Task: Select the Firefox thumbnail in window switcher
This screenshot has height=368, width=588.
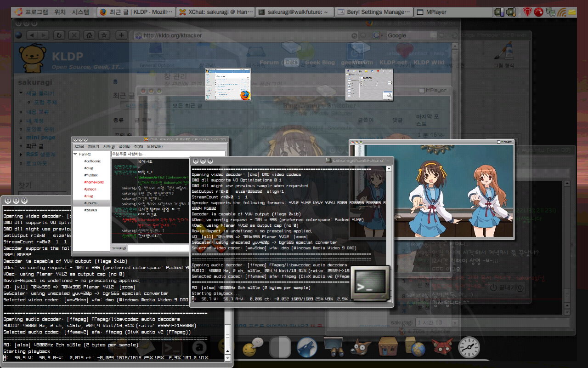Action: click(x=228, y=85)
